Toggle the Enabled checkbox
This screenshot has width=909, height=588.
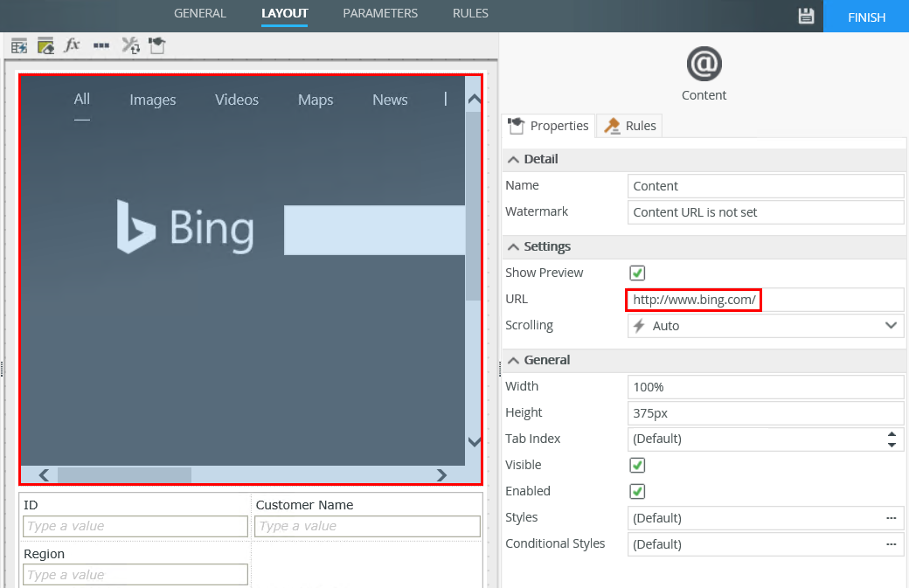[x=637, y=491]
